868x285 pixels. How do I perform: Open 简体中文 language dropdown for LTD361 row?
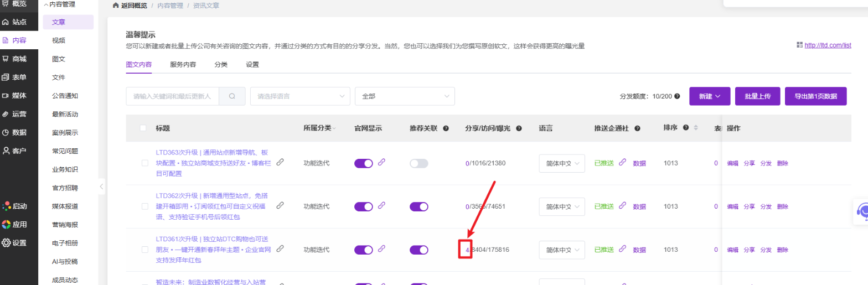coord(561,250)
